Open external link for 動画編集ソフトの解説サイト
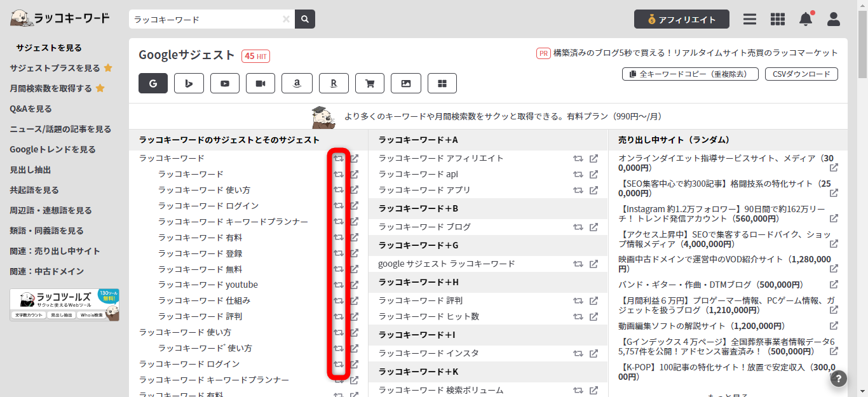Image resolution: width=868 pixels, height=397 pixels. coord(834,326)
